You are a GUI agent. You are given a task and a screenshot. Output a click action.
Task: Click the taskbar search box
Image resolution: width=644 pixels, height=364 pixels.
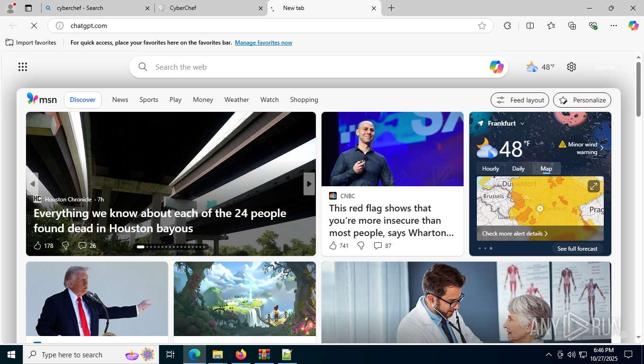pyautogui.click(x=91, y=355)
